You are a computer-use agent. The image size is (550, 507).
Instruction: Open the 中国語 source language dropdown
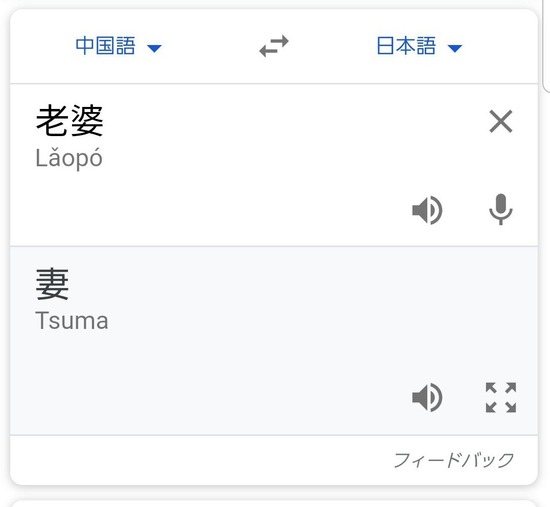(x=119, y=46)
